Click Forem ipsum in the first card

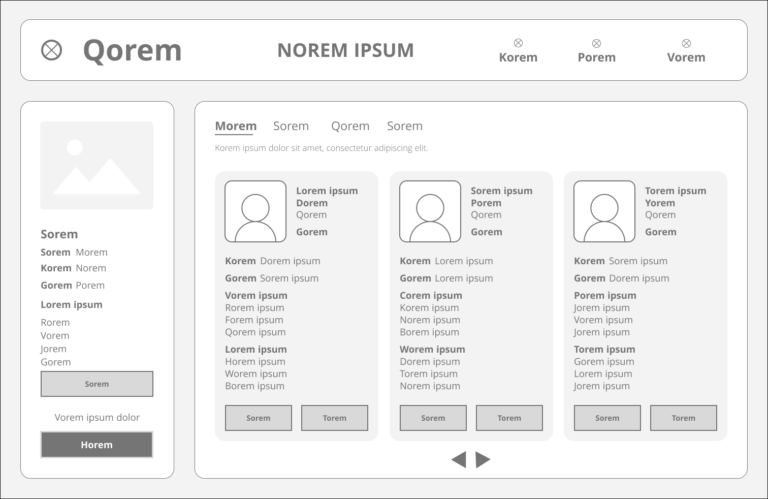pyautogui.click(x=254, y=320)
